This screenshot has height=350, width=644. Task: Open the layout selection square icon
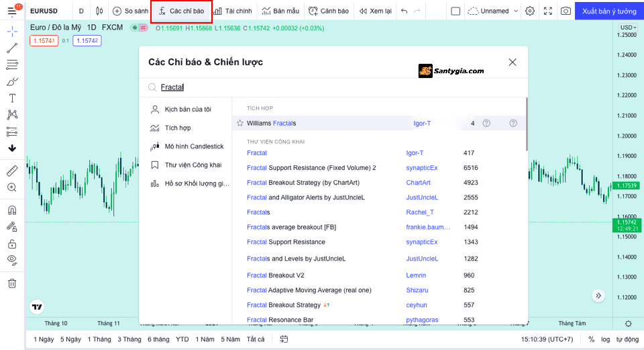(455, 11)
